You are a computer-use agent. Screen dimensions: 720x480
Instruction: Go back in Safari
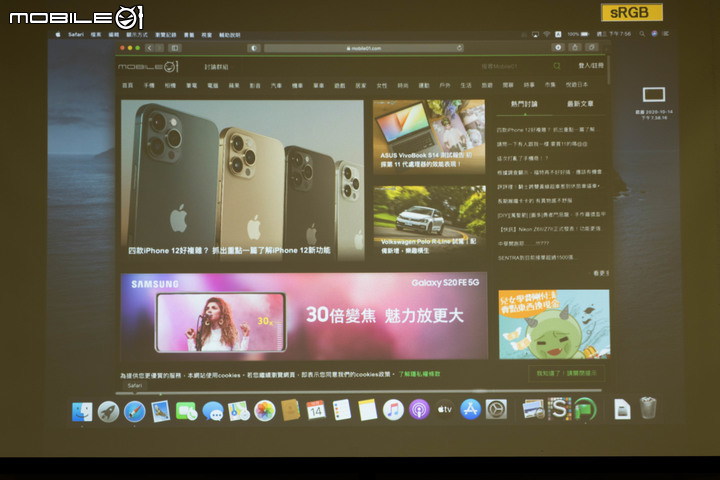pyautogui.click(x=149, y=48)
